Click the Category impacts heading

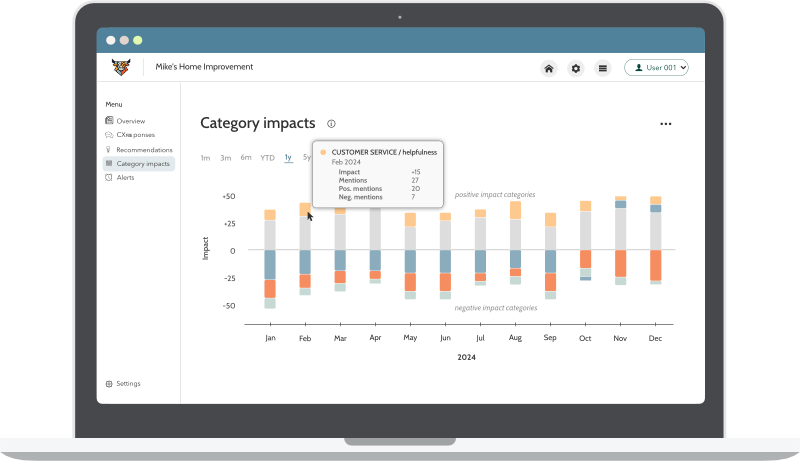[258, 123]
